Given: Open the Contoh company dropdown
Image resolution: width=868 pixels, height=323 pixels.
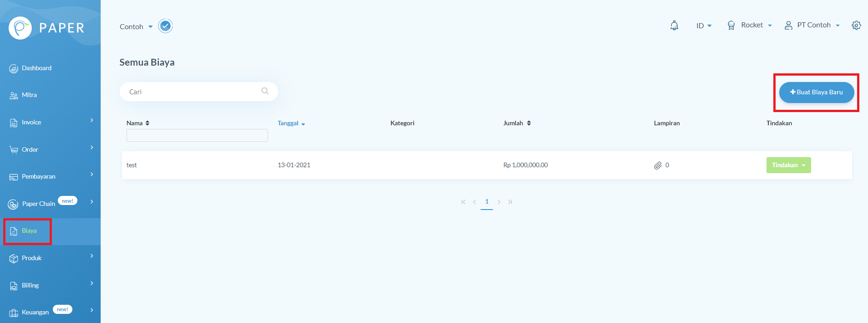Looking at the screenshot, I should point(136,26).
